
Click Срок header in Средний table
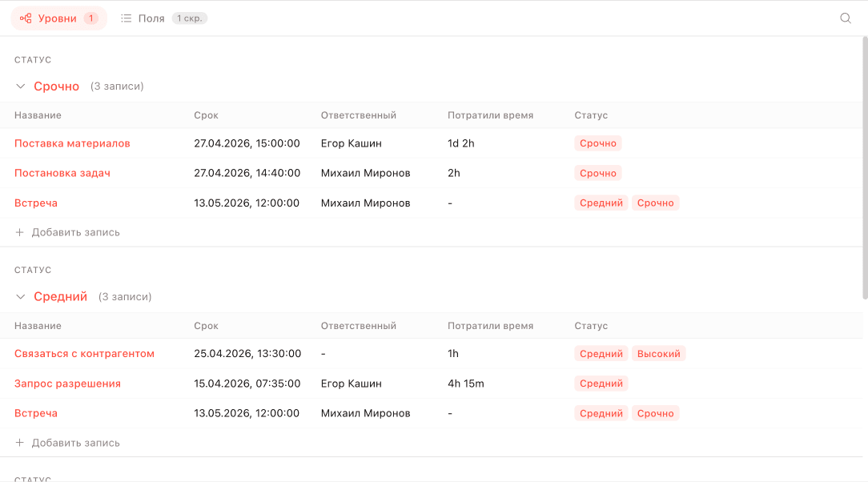click(x=206, y=326)
